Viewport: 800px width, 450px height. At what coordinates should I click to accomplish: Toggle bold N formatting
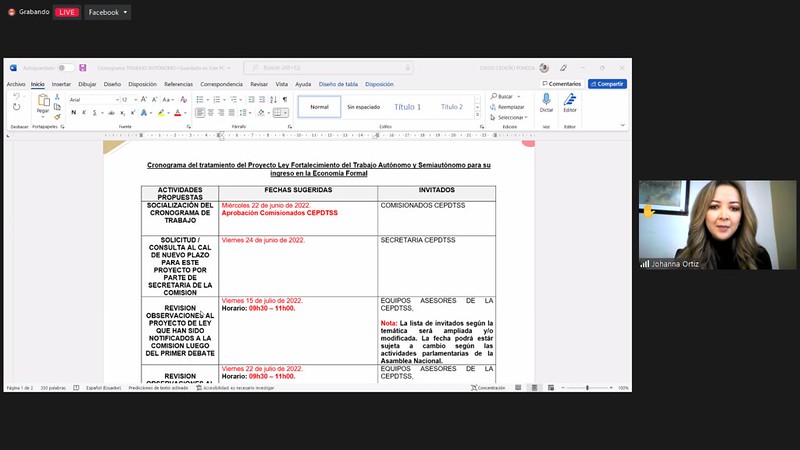(x=73, y=113)
